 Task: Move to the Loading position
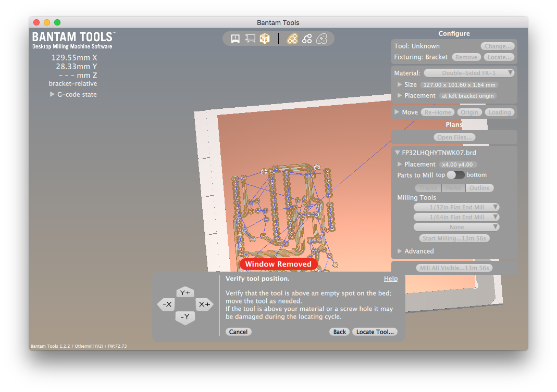pyautogui.click(x=500, y=112)
